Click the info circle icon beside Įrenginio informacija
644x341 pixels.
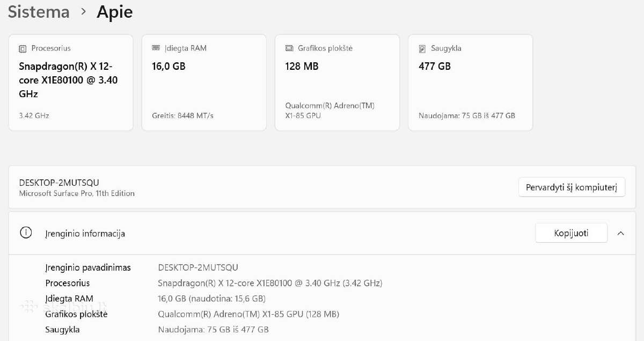[25, 233]
